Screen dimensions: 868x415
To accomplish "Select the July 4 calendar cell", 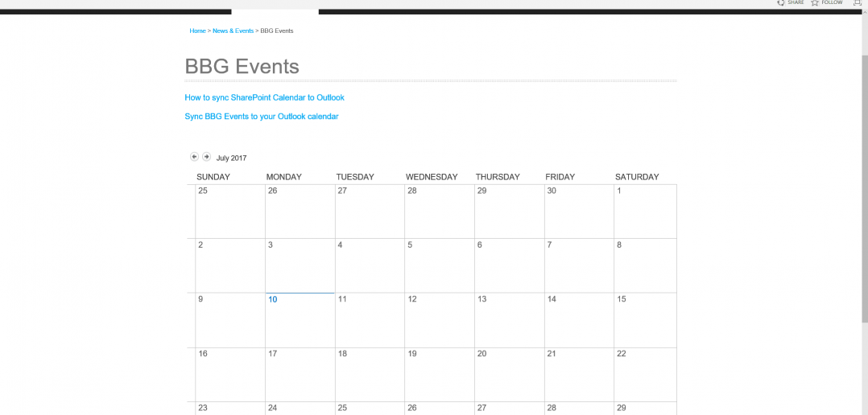I will point(370,265).
